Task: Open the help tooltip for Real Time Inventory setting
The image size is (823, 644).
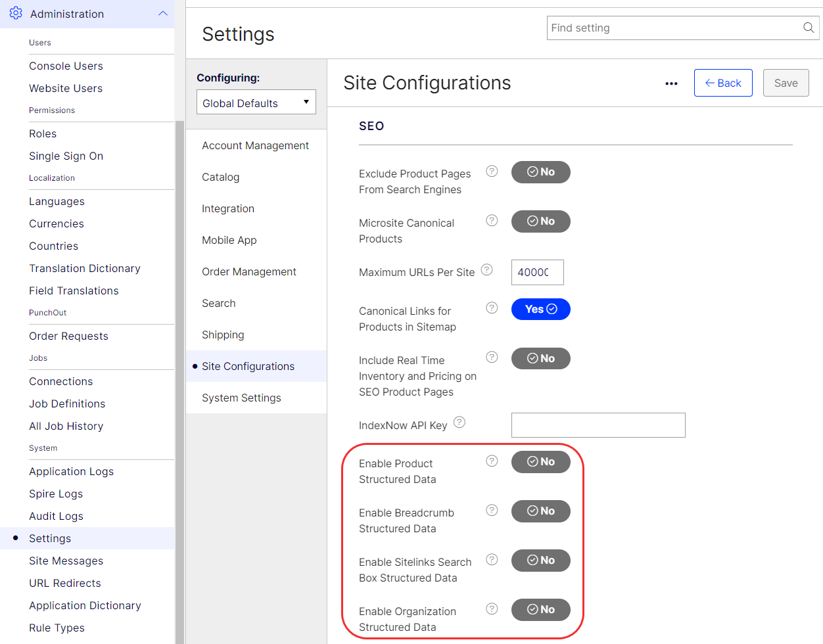Action: tap(492, 357)
